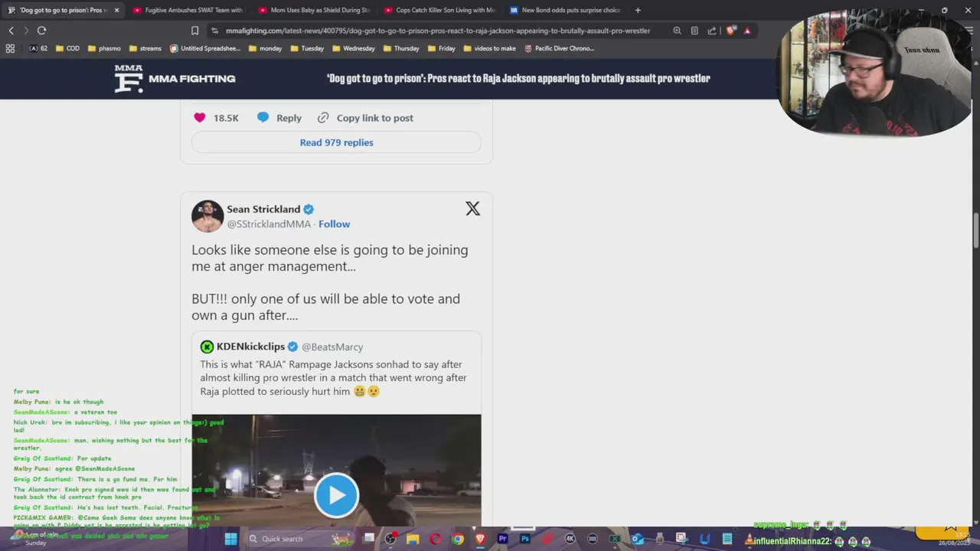
Task: Close the 'Dog got to go to prison' tab
Action: point(116,10)
